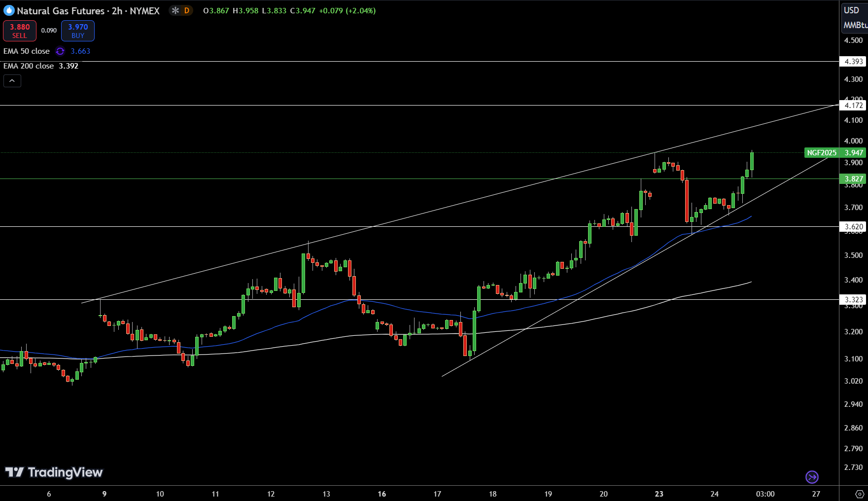
Task: Click the 4.393 price level label
Action: click(x=853, y=62)
